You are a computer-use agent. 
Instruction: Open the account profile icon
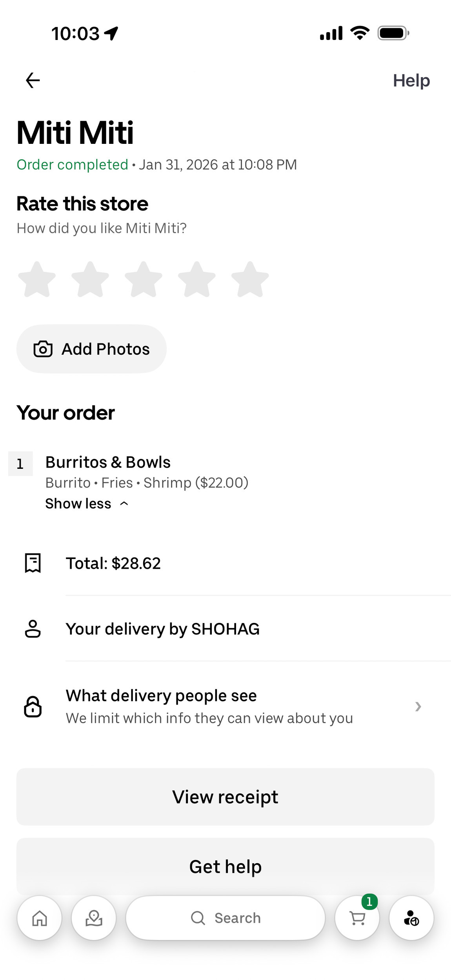[411, 918]
